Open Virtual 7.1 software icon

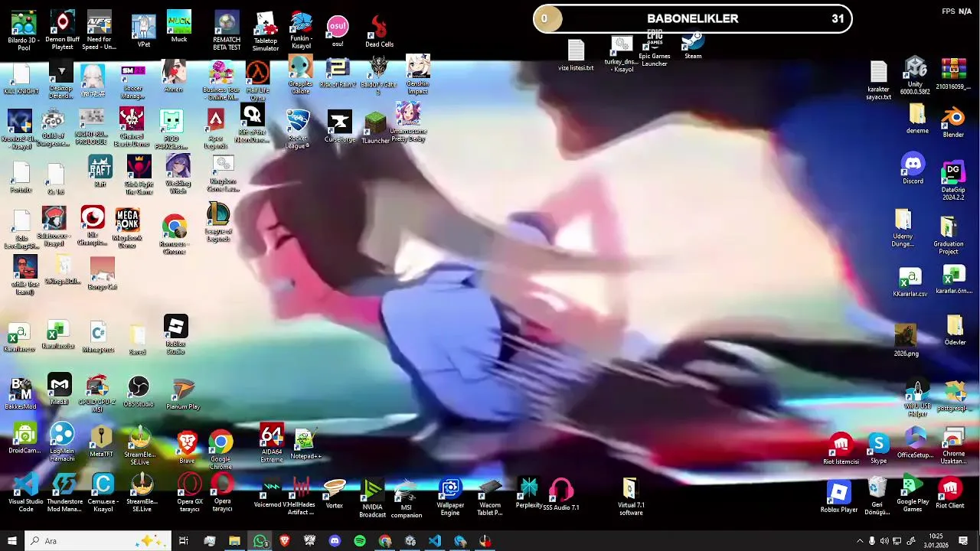coord(631,497)
